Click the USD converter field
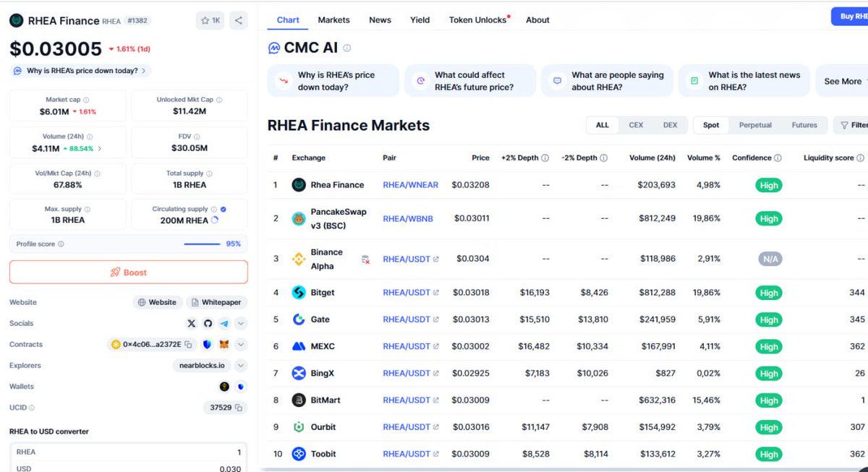Viewport: 868px width, 472px height. coord(129,467)
